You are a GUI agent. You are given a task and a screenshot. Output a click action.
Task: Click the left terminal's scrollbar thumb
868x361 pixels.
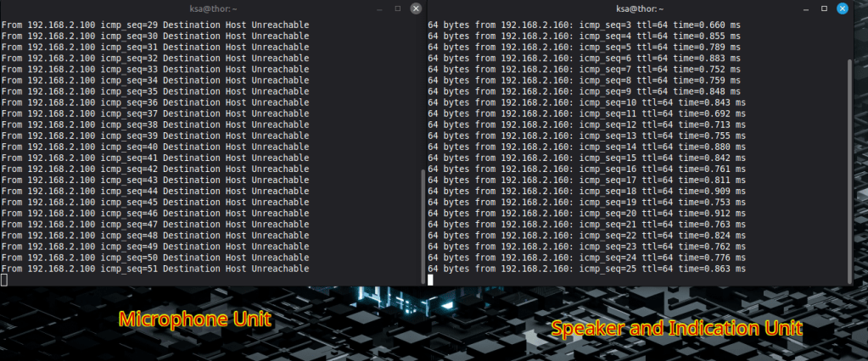(422, 222)
